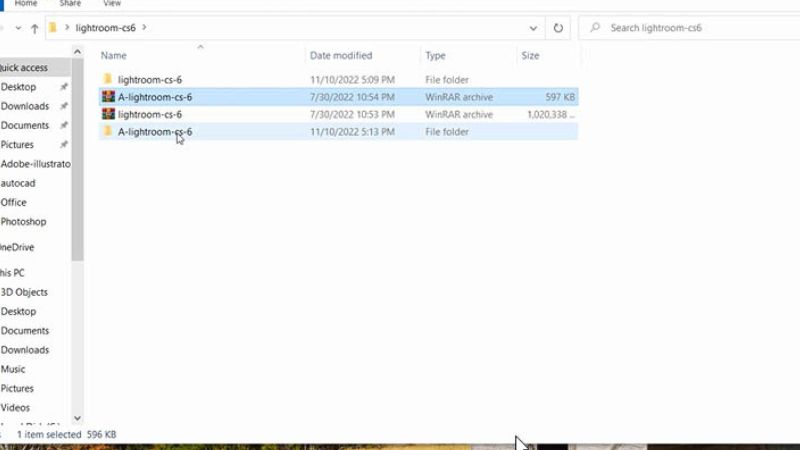
Task: Click folder icon of A-lightroom-cs-6 folder
Action: coord(108,131)
